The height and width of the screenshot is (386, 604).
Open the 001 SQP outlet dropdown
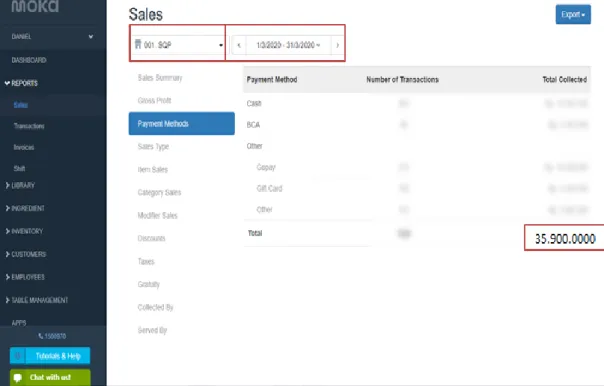178,45
